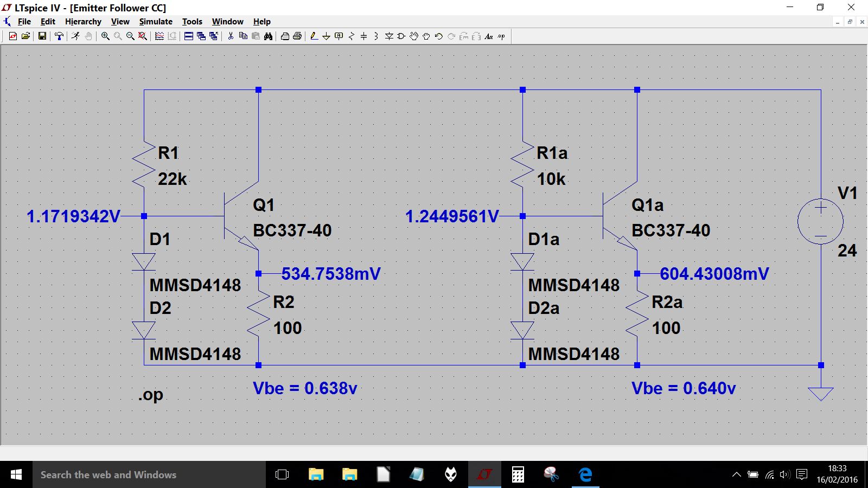Screen dimensions: 868x488
Task: Place a Capacitor from the toolbar
Action: 364,36
